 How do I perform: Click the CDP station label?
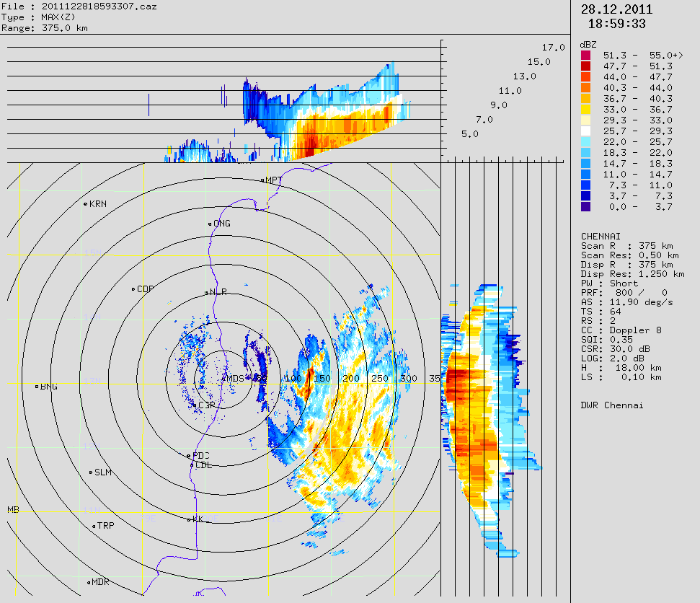point(146,289)
